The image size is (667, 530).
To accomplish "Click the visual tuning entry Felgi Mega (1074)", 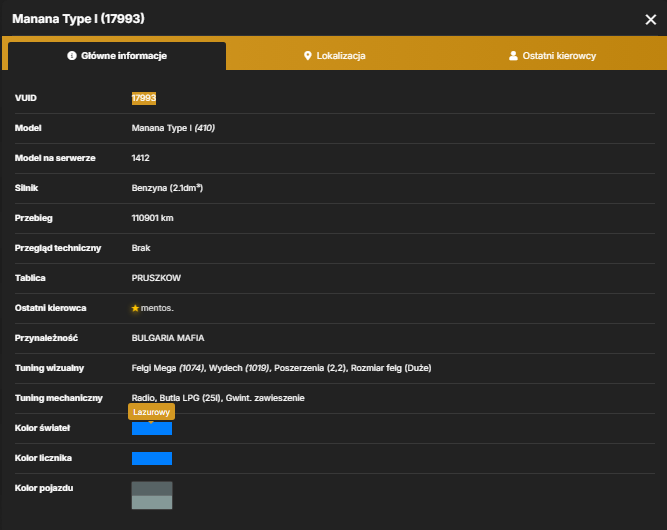I will tap(168, 368).
